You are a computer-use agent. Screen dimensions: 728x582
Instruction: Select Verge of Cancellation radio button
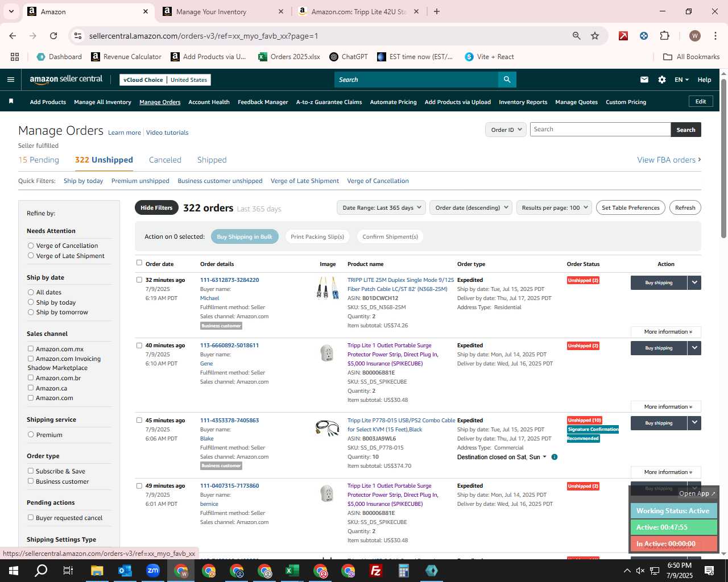click(31, 246)
